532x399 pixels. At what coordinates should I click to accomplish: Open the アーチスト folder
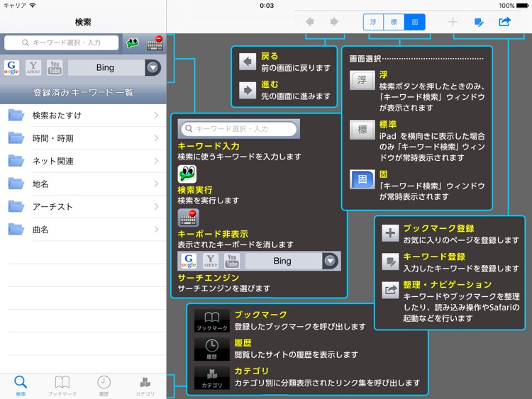[x=83, y=206]
